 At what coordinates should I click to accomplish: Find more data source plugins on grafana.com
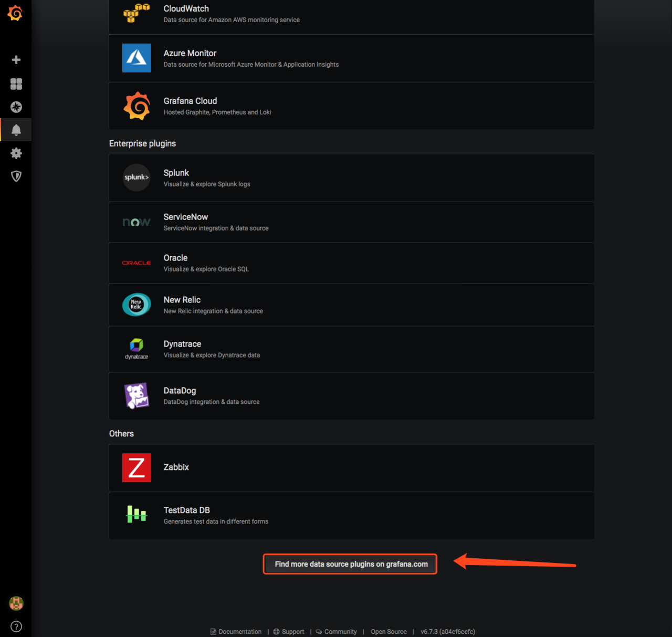tap(350, 564)
